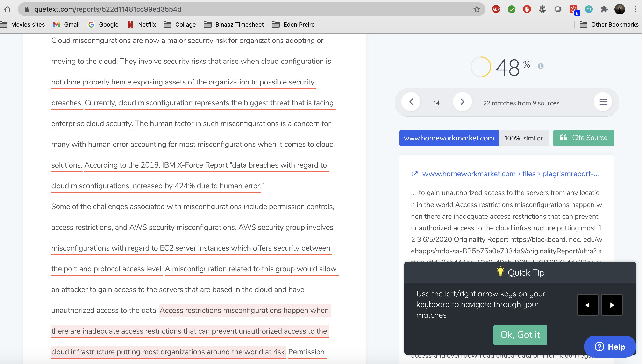Open the red extension with badge 5
This screenshot has height=364, width=642.
click(x=574, y=10)
